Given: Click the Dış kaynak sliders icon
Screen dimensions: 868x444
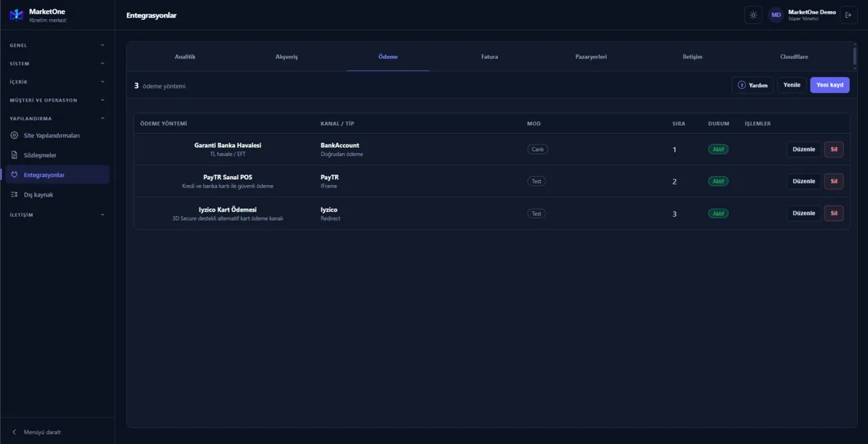Looking at the screenshot, I should 15,195.
